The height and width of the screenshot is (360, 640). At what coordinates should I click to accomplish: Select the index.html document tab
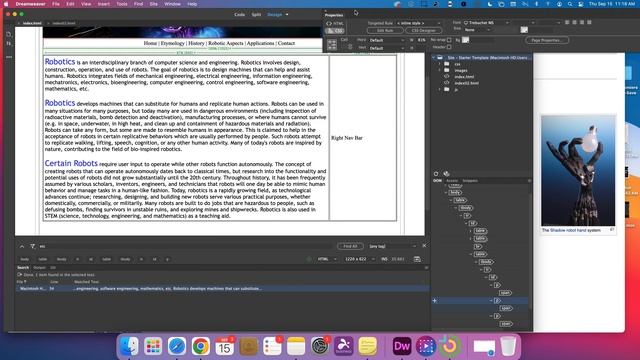pyautogui.click(x=32, y=23)
